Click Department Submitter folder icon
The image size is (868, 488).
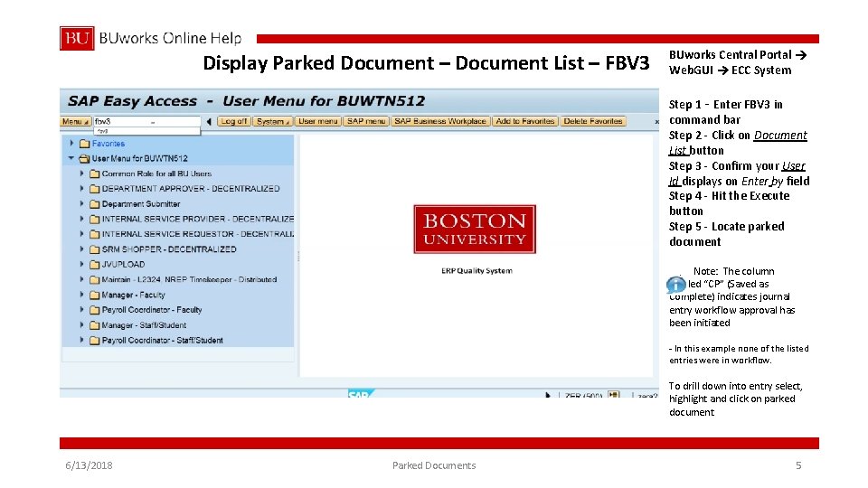point(95,204)
